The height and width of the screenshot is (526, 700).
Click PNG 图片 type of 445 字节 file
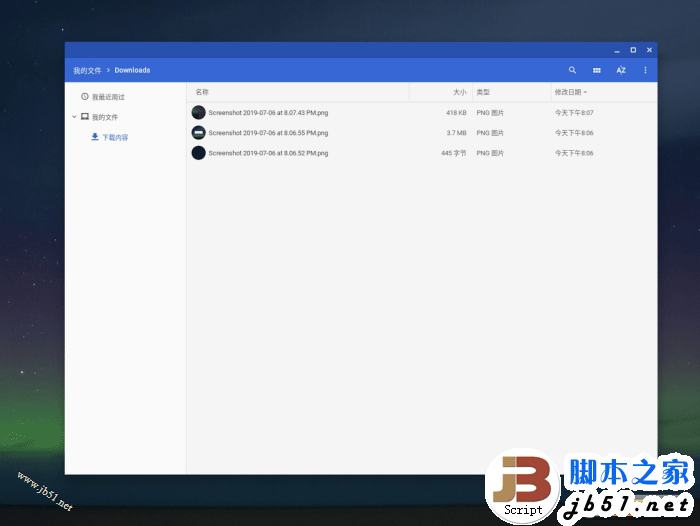click(x=490, y=153)
